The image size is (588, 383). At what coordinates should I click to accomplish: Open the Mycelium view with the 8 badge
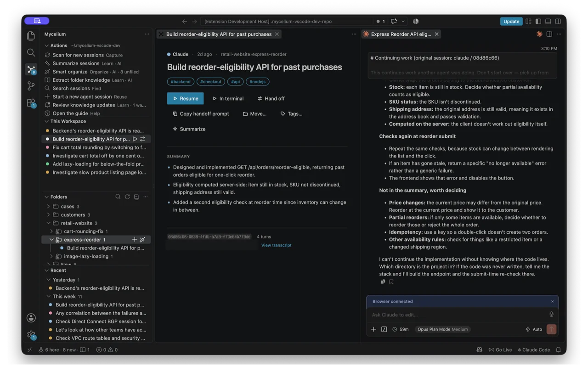tap(31, 69)
